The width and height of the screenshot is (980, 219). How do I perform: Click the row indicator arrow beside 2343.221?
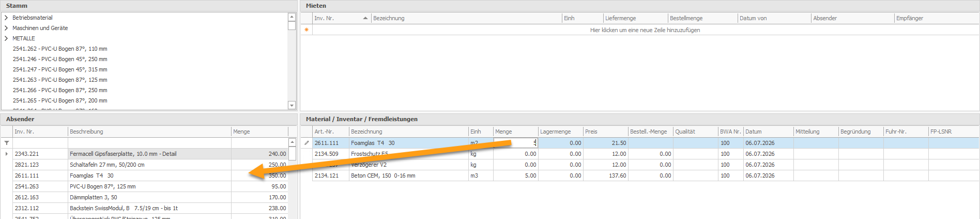(x=6, y=154)
